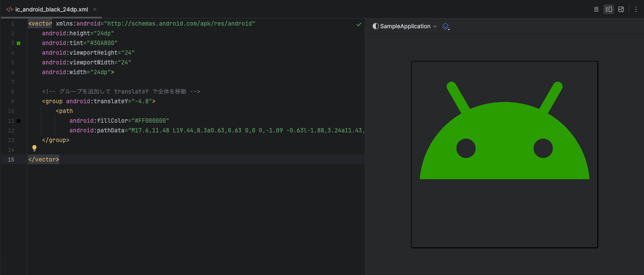The height and width of the screenshot is (275, 644).
Task: Select the ic_android_black_24dp.xml editor tab
Action: point(52,9)
